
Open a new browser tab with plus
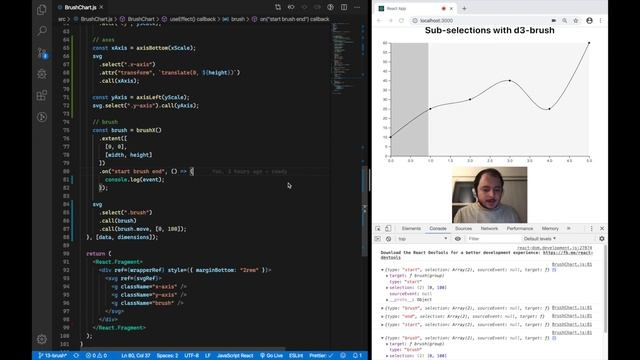[x=464, y=8]
